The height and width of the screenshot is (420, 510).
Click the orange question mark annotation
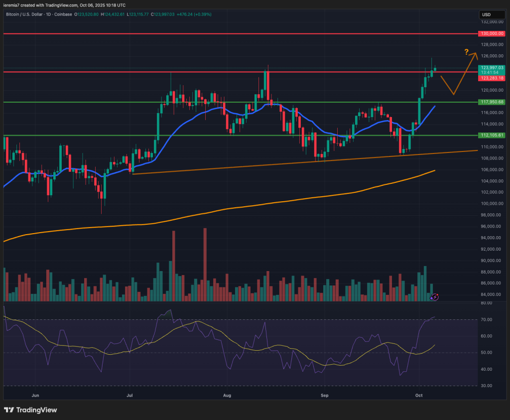click(466, 52)
